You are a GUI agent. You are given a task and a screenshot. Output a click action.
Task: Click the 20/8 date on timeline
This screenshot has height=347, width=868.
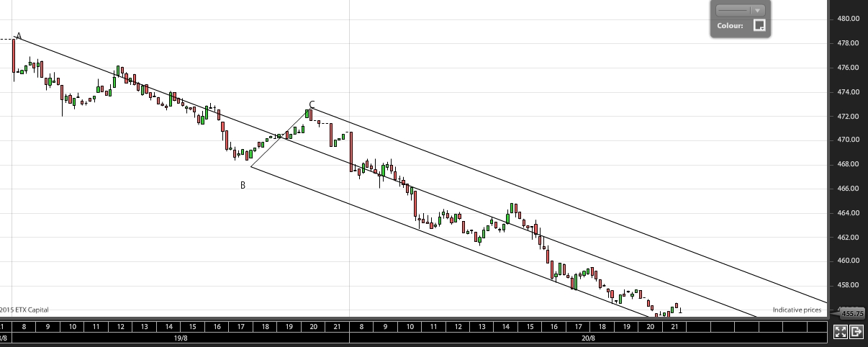pos(588,338)
